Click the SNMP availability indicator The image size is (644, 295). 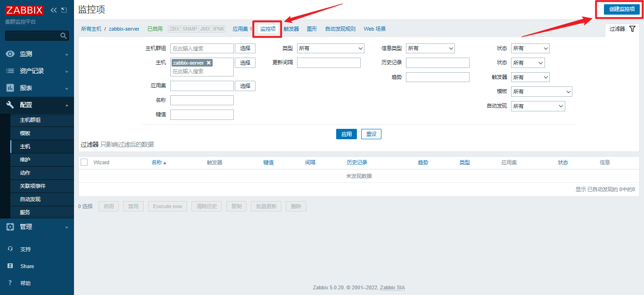pyautogui.click(x=190, y=29)
